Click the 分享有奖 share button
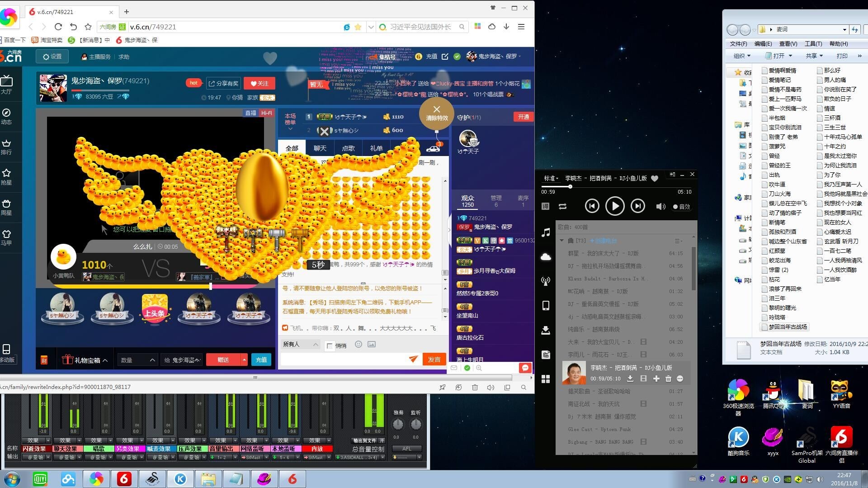Image resolution: width=868 pixels, height=488 pixels. 223,83
